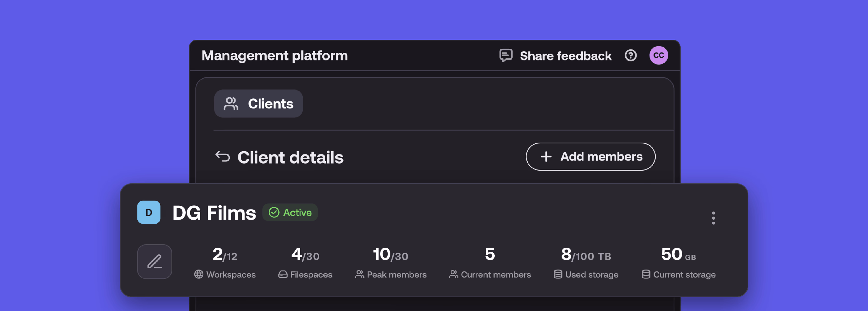The image size is (868, 311).
Task: Click the 8/100 TB used storage value
Action: [x=586, y=255]
